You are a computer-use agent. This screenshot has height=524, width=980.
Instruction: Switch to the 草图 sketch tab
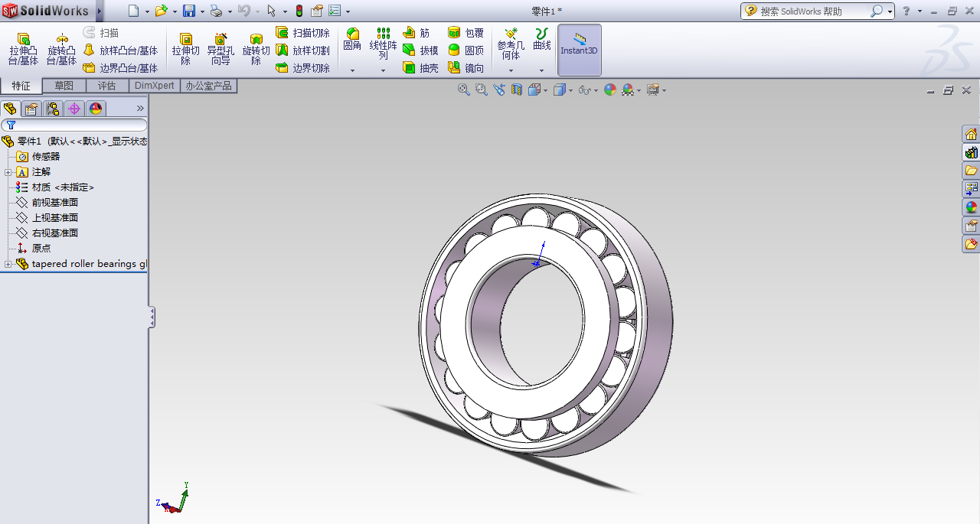64,86
